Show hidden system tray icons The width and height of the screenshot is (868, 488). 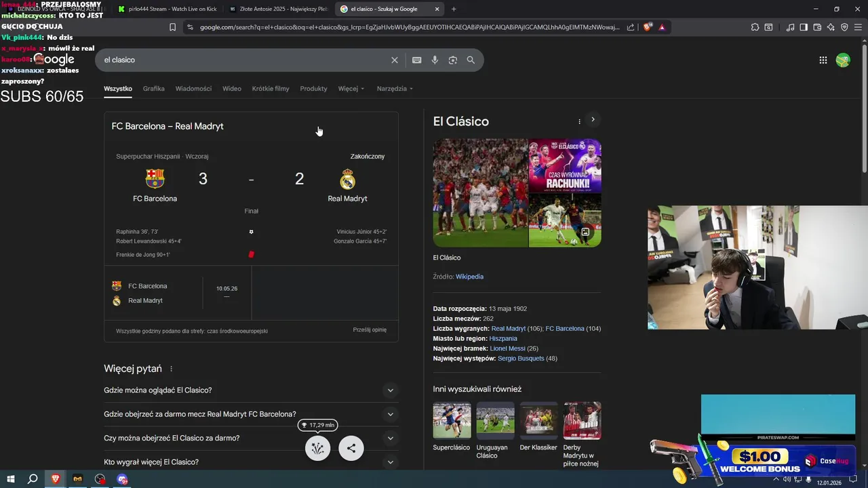pos(776,479)
